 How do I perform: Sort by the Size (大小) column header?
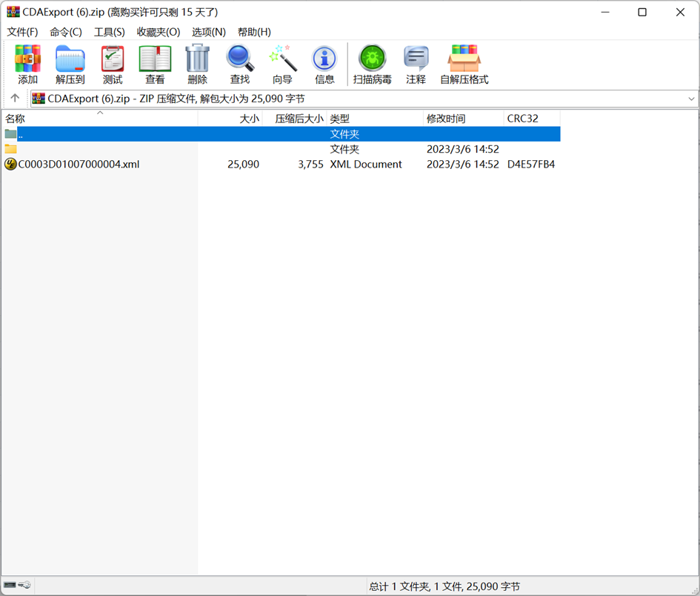click(230, 119)
